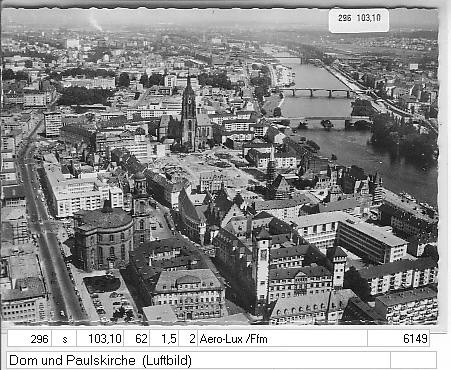
Task: Click the empty field right of the description
Action: click(x=413, y=360)
